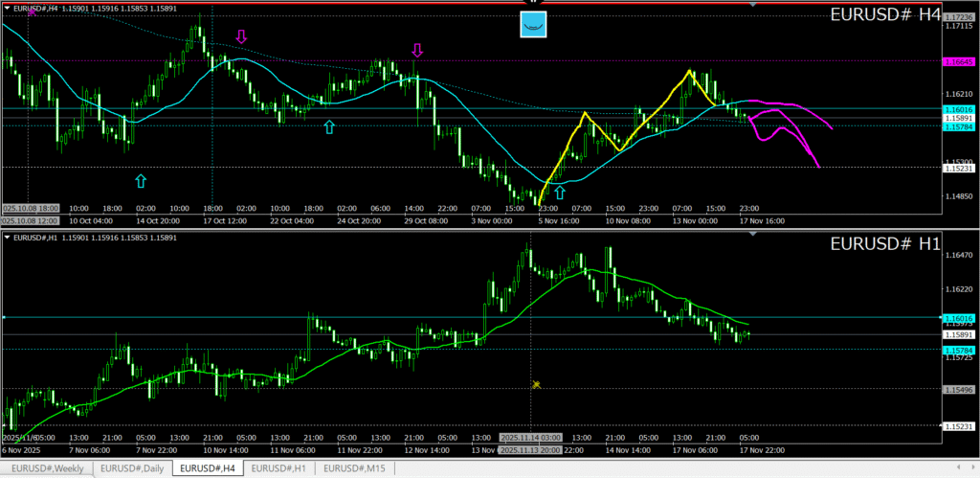
Task: Click the magenta X mark in H4 chart corner
Action: click(32, 11)
